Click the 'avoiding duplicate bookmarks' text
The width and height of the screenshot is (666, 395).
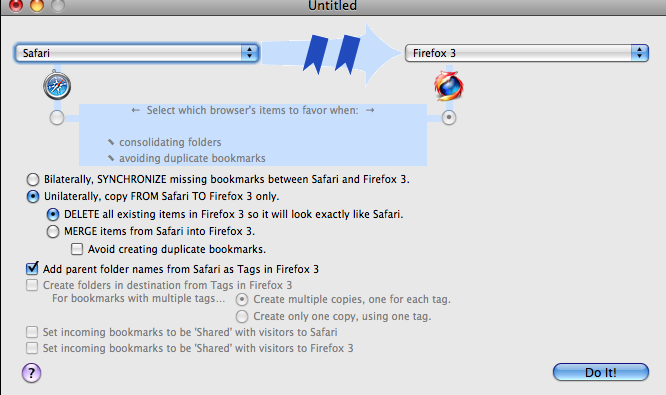[192, 158]
